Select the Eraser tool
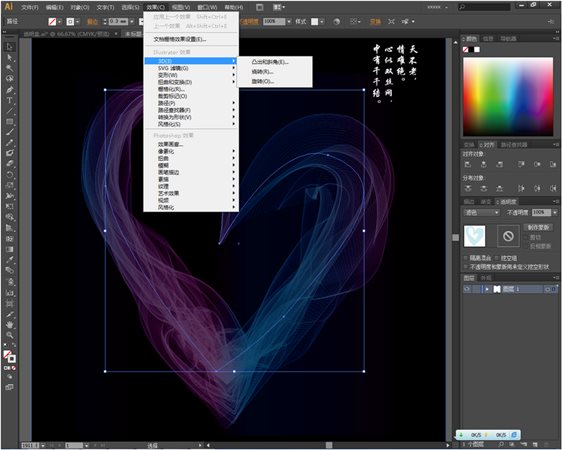Image resolution: width=562 pixels, height=450 pixels. point(9,164)
